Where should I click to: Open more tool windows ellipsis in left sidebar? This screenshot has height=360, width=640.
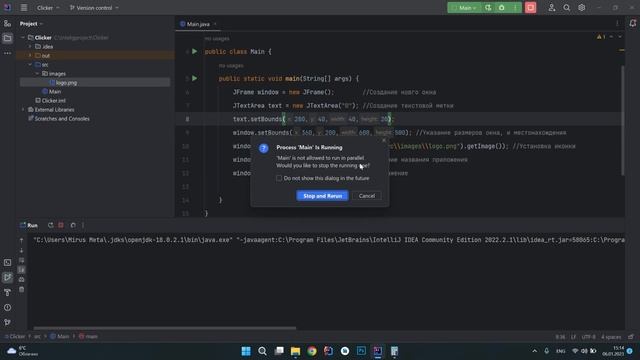click(7, 53)
